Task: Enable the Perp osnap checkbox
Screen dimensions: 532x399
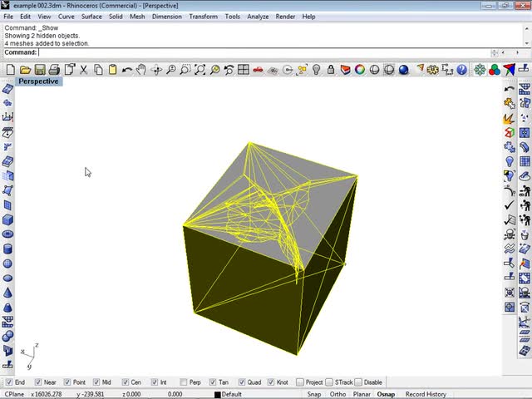Action: click(x=184, y=382)
